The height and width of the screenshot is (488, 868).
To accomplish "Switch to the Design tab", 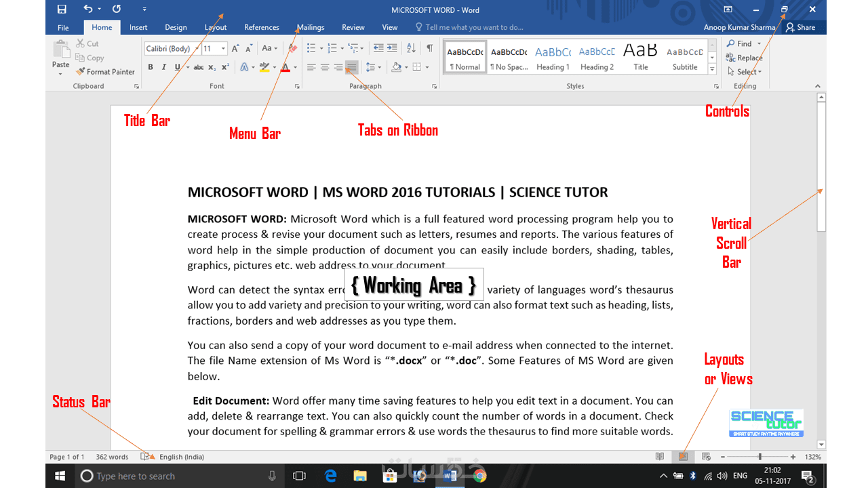I will (176, 28).
